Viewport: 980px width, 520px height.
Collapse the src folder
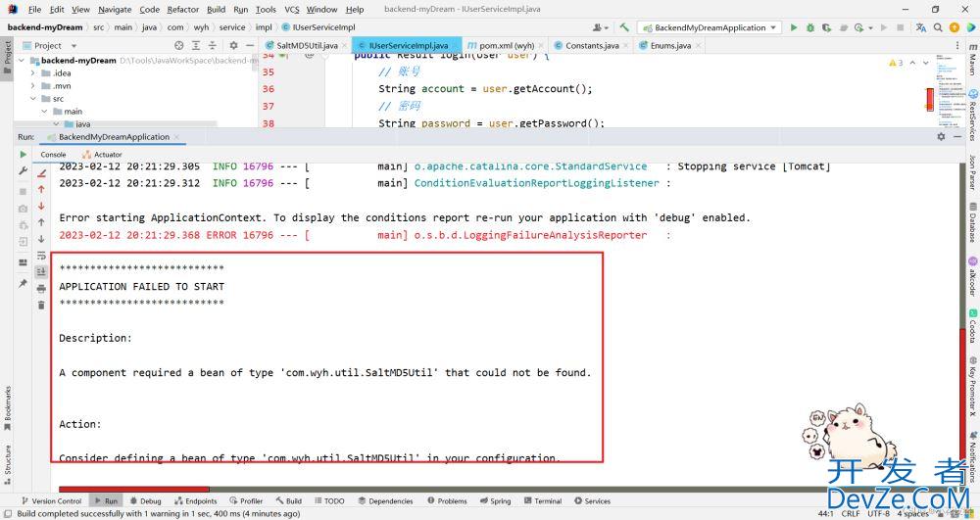coord(33,99)
